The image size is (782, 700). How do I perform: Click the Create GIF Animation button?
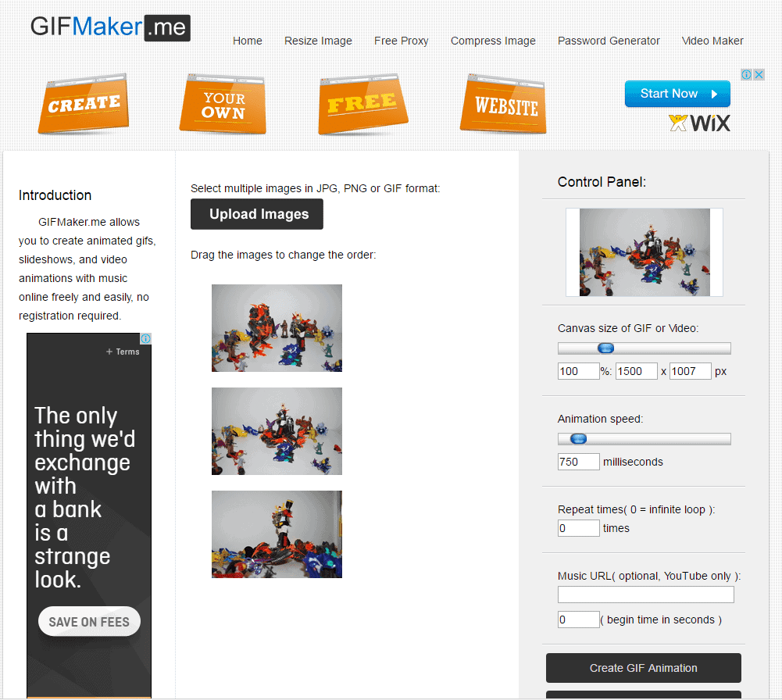644,668
